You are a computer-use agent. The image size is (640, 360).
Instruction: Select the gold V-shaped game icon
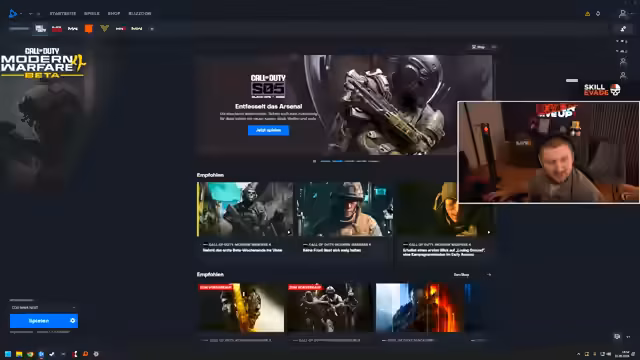pos(104,29)
